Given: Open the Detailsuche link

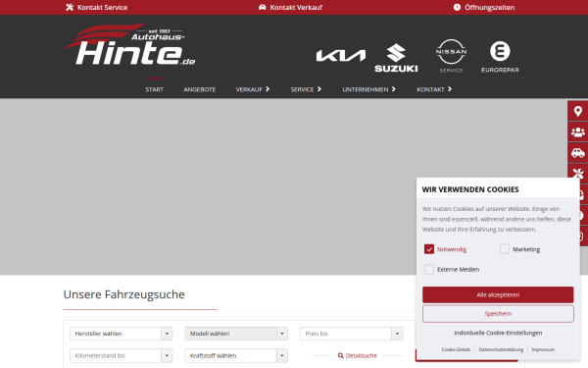Looking at the screenshot, I should (358, 355).
